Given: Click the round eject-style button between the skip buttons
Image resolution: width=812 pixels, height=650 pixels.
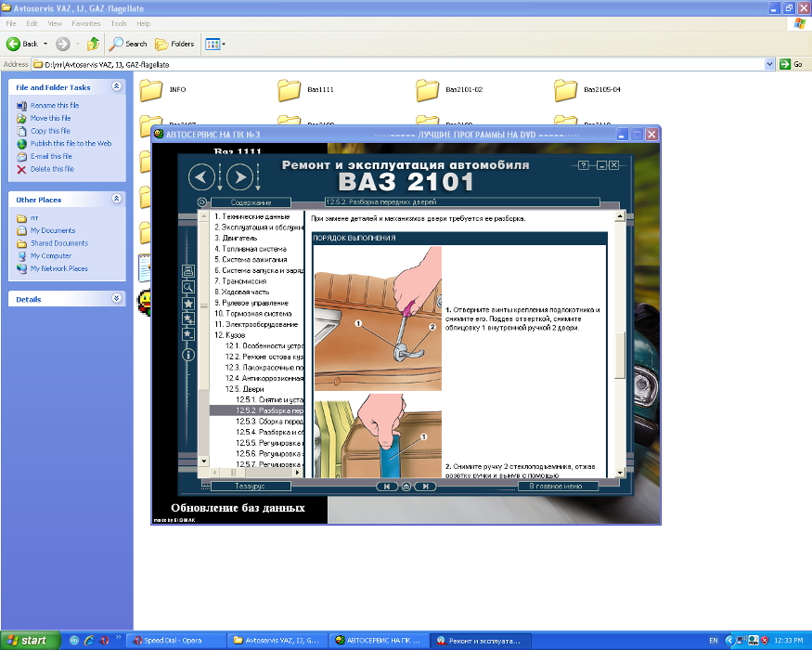Looking at the screenshot, I should pyautogui.click(x=406, y=487).
